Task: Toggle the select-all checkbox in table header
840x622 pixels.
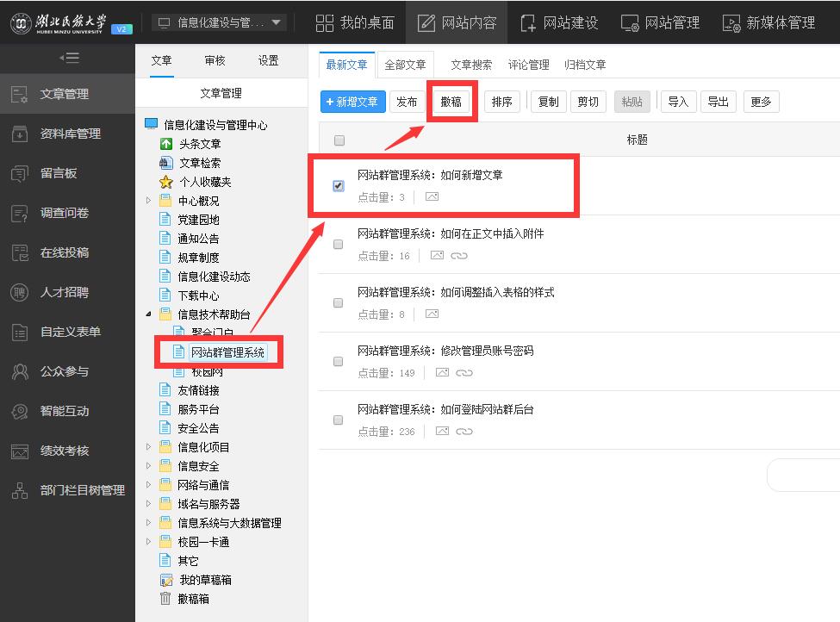Action: 339,140
